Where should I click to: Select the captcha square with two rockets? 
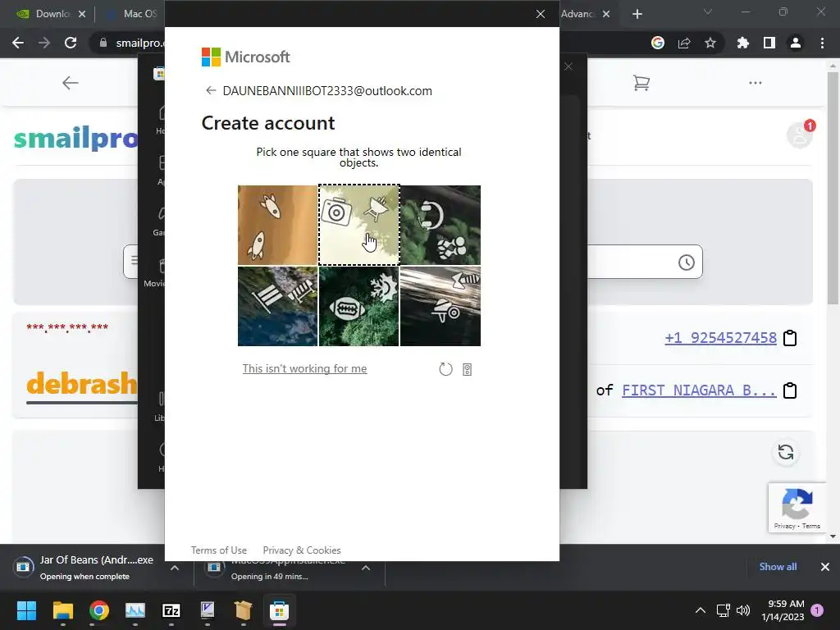pos(277,225)
